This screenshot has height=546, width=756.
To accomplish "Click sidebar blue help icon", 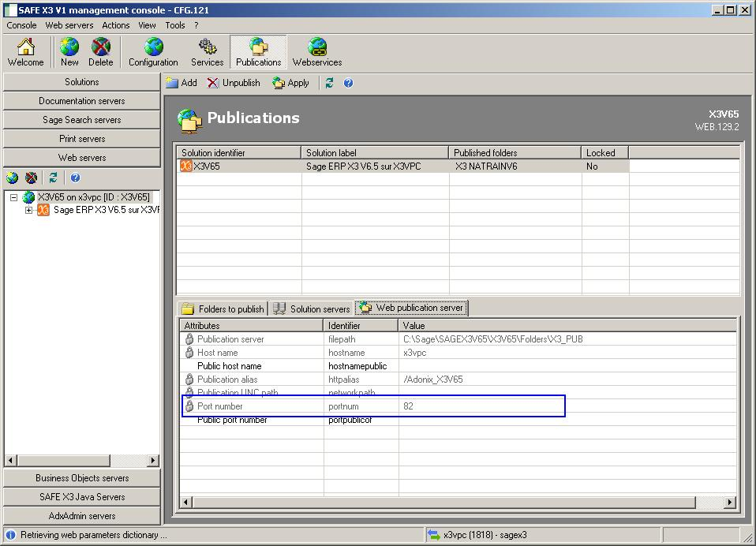I will (x=75, y=178).
